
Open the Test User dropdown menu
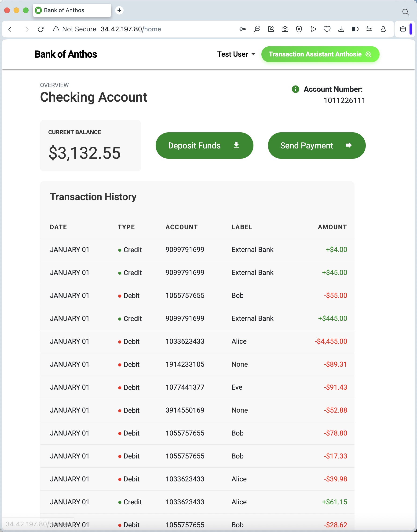[236, 54]
